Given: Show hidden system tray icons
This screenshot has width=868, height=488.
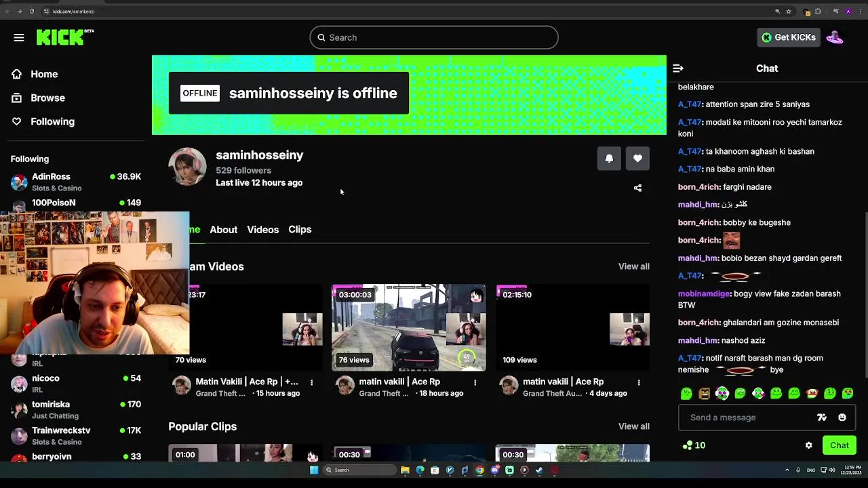Looking at the screenshot, I should pos(787,470).
